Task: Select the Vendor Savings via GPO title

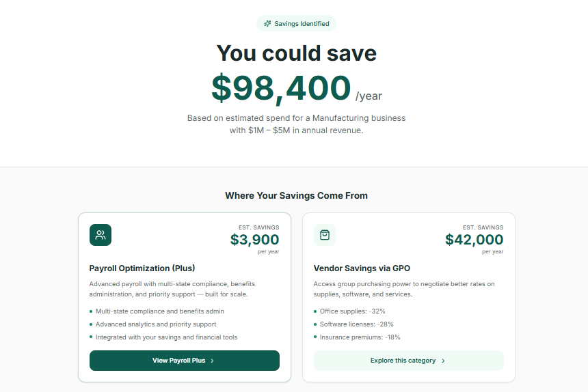Action: (362, 268)
